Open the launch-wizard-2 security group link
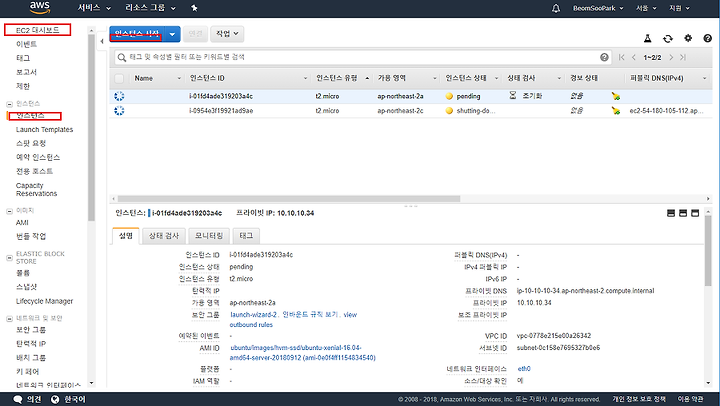 coord(253,315)
